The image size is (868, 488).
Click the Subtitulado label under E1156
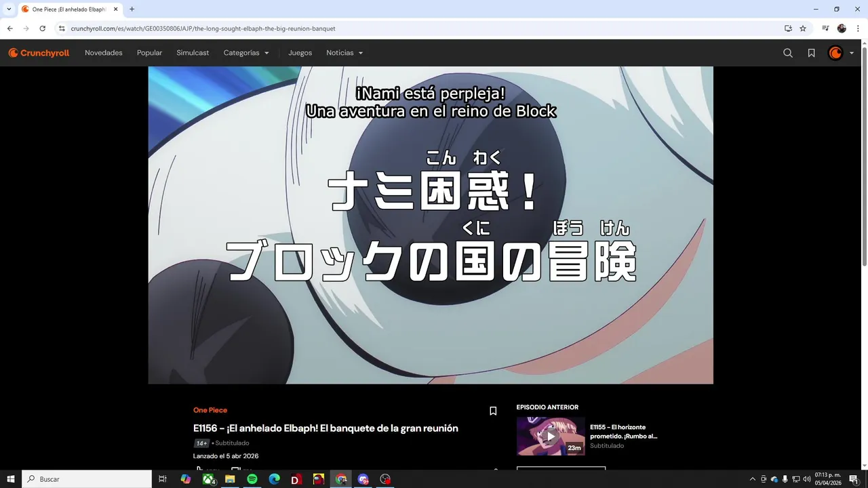tap(232, 443)
